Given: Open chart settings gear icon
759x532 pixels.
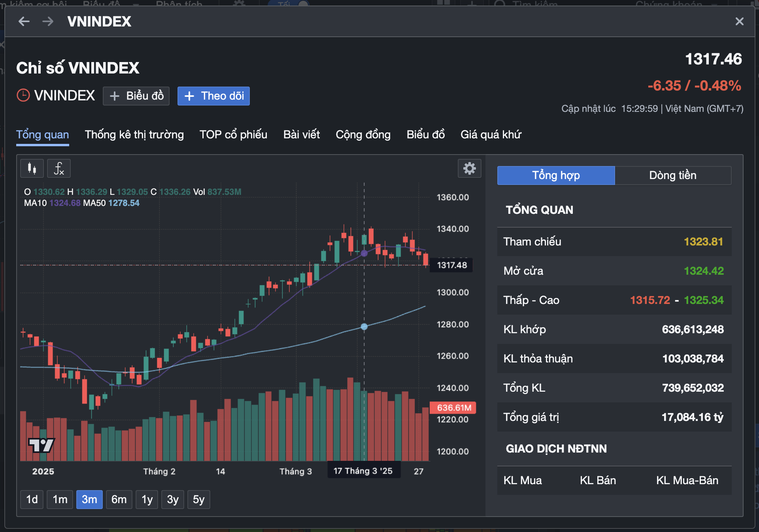Looking at the screenshot, I should (469, 168).
